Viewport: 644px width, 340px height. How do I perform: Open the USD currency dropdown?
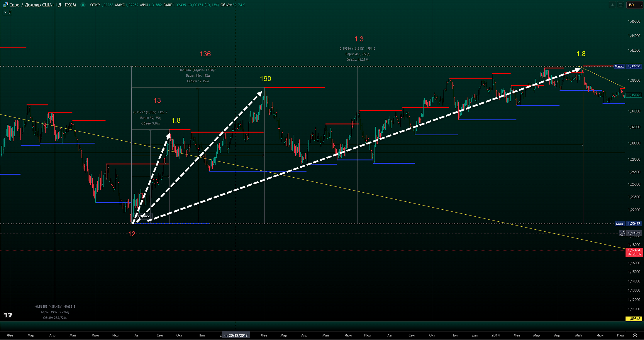(635, 5)
